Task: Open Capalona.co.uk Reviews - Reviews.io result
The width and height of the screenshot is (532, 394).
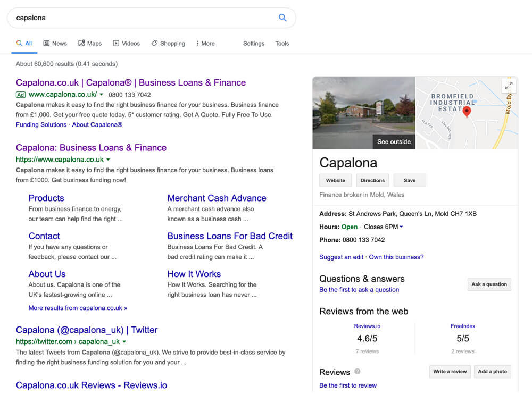Action: [92, 385]
